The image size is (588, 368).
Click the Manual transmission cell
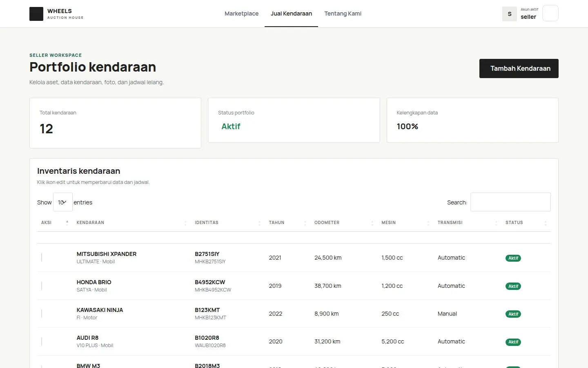click(448, 314)
